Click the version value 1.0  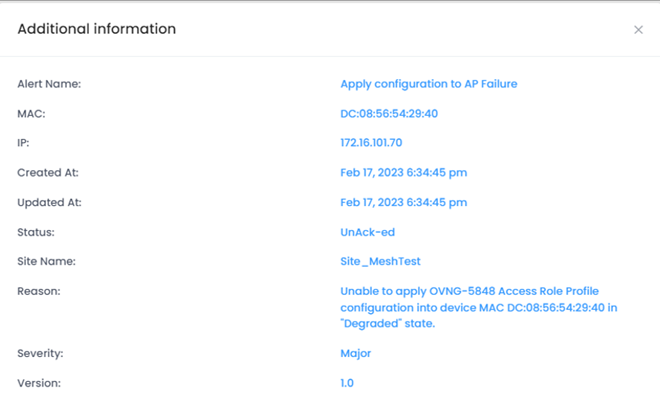pos(347,383)
